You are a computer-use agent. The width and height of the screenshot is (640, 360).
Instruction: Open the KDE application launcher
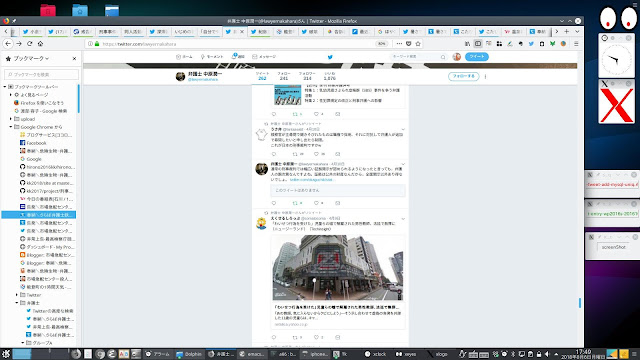pyautogui.click(x=6, y=354)
